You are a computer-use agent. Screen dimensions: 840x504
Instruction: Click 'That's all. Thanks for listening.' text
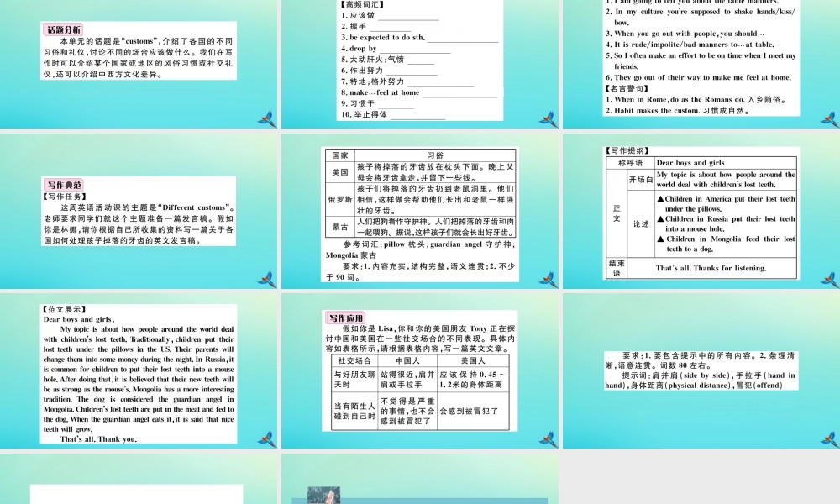tap(711, 268)
